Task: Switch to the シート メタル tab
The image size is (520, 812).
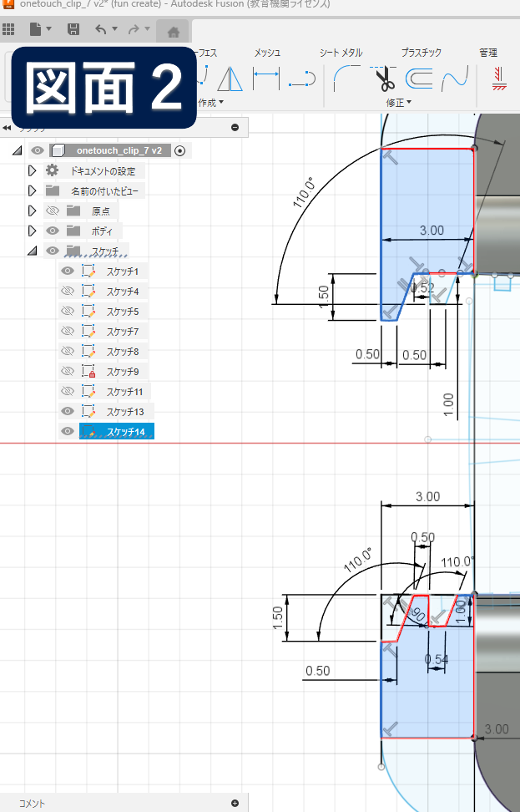Action: tap(341, 53)
